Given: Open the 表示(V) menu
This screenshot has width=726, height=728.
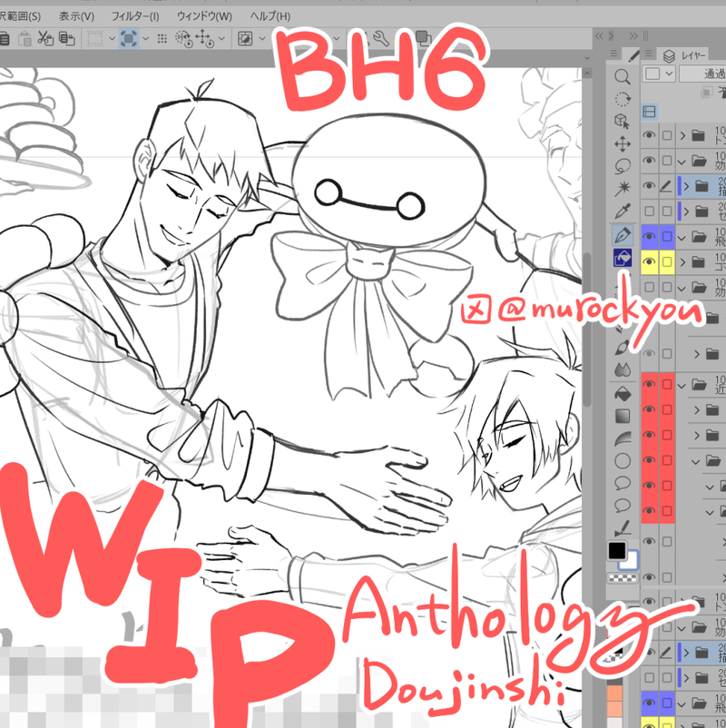Looking at the screenshot, I should [76, 16].
